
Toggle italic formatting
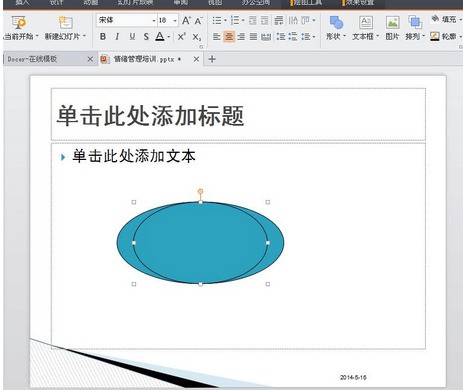tap(117, 36)
